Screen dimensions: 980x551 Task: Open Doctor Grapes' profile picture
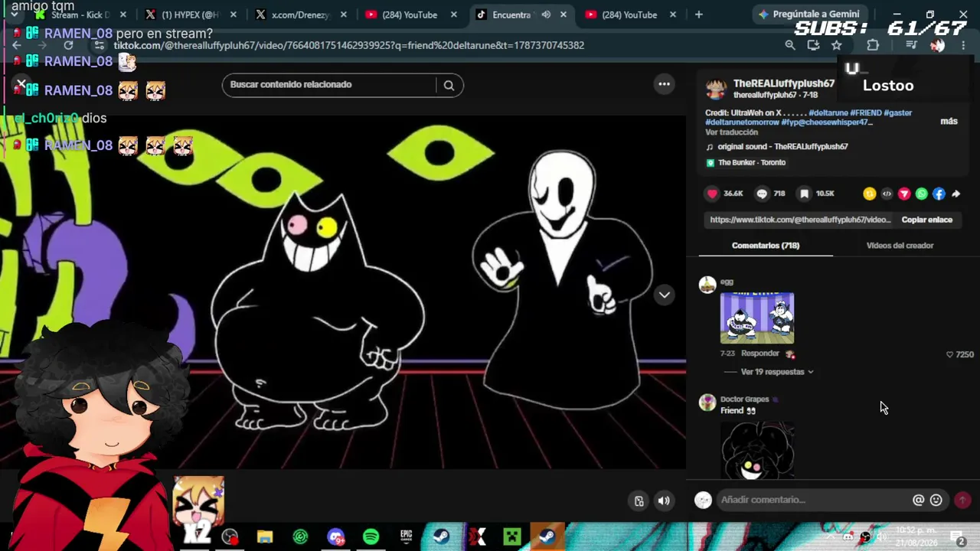point(707,403)
